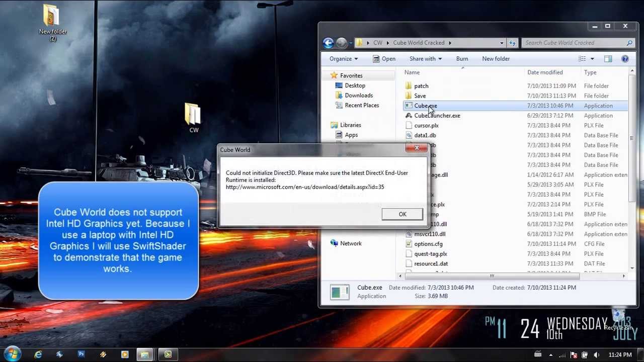
Task: Open the address bar history dropdown
Action: click(x=501, y=43)
